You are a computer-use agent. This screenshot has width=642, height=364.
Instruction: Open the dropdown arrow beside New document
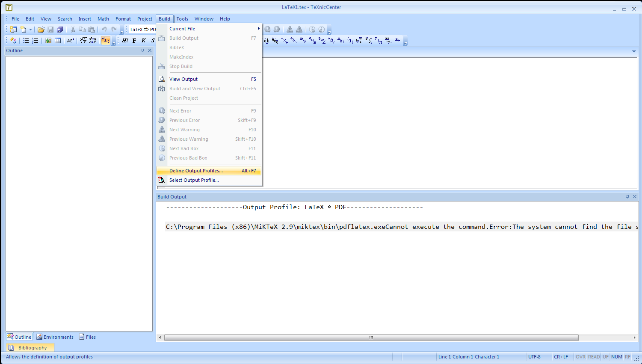coord(30,30)
